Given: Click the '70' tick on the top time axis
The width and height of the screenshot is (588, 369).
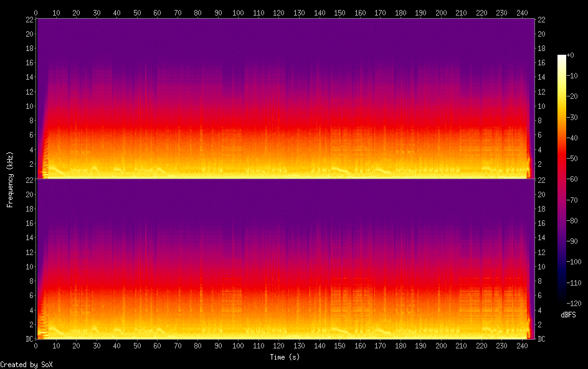Looking at the screenshot, I should pyautogui.click(x=178, y=12).
